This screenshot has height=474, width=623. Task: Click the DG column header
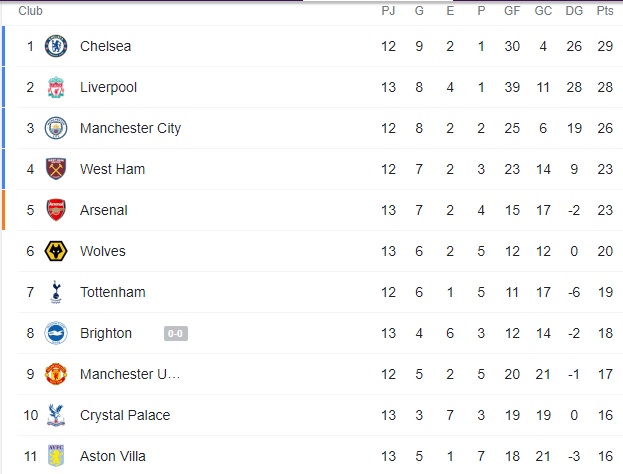tap(573, 11)
